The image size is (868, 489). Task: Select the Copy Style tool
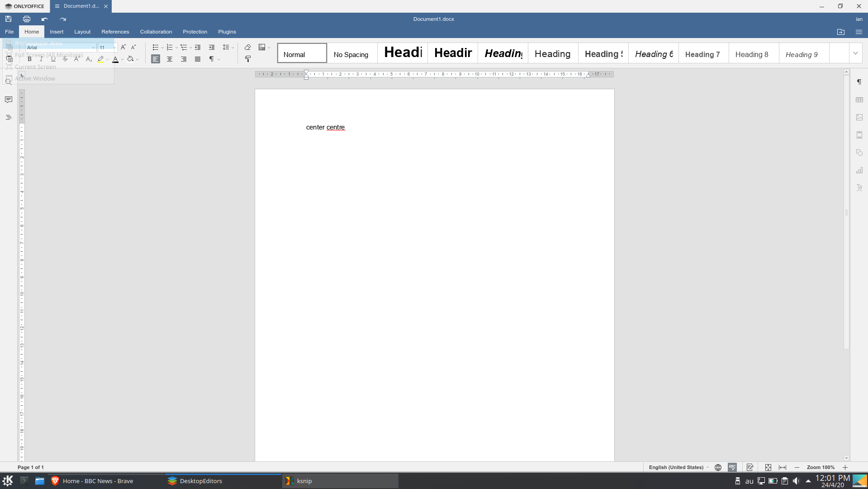click(248, 59)
